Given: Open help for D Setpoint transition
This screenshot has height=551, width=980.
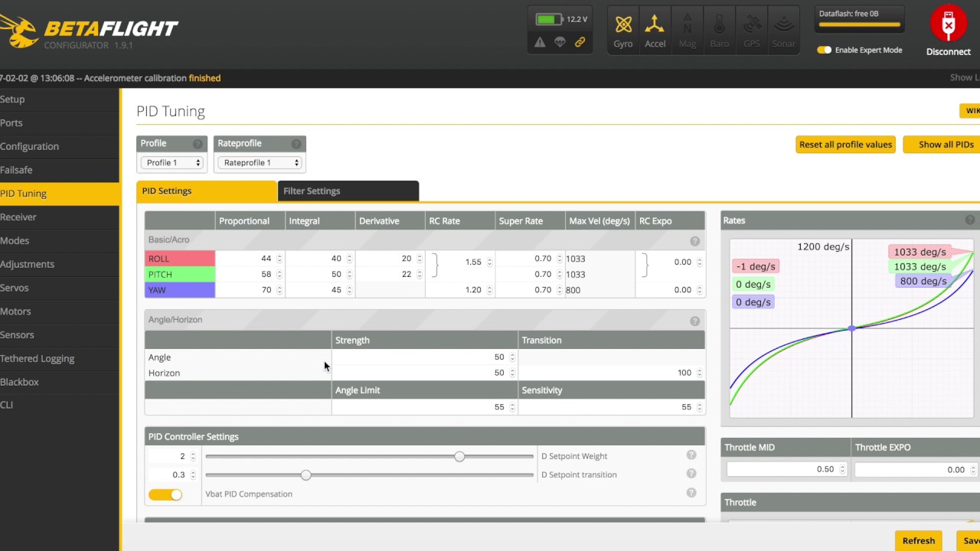Looking at the screenshot, I should point(691,474).
